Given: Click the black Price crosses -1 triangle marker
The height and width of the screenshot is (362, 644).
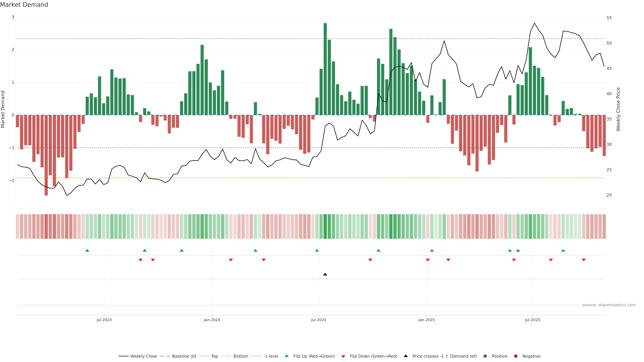Looking at the screenshot, I should tap(325, 274).
